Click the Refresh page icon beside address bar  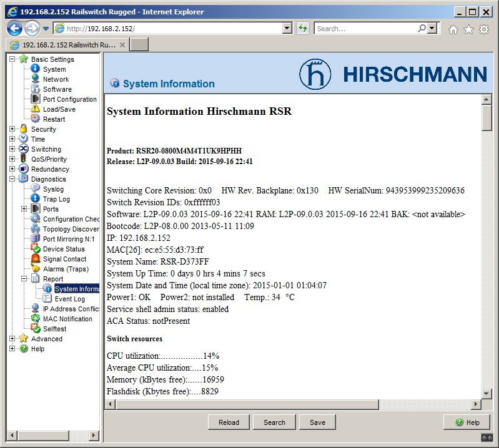[303, 28]
